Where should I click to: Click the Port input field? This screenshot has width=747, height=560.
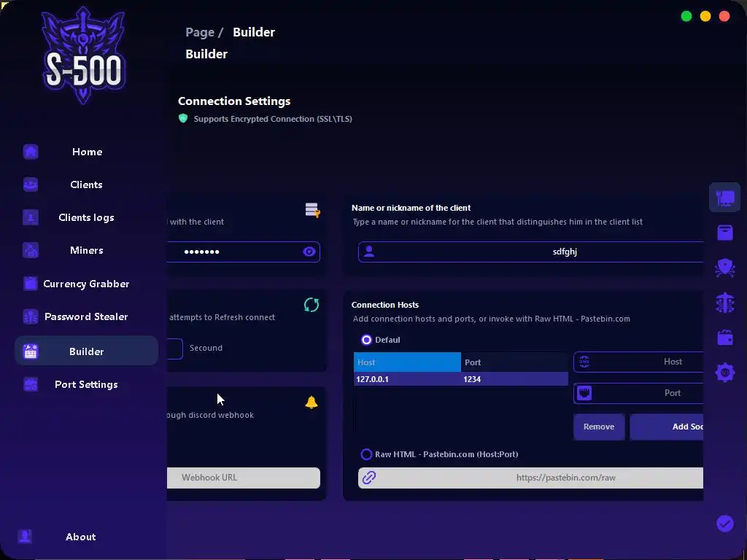click(638, 393)
